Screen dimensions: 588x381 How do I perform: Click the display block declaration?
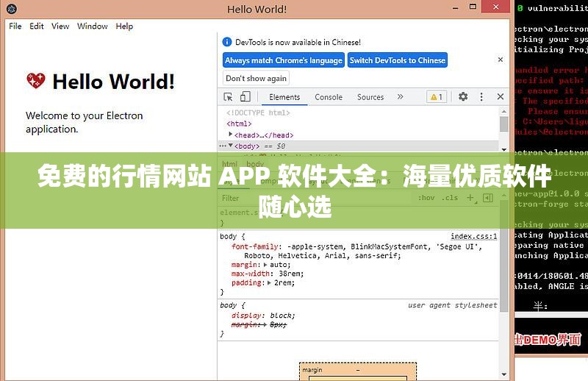click(263, 316)
